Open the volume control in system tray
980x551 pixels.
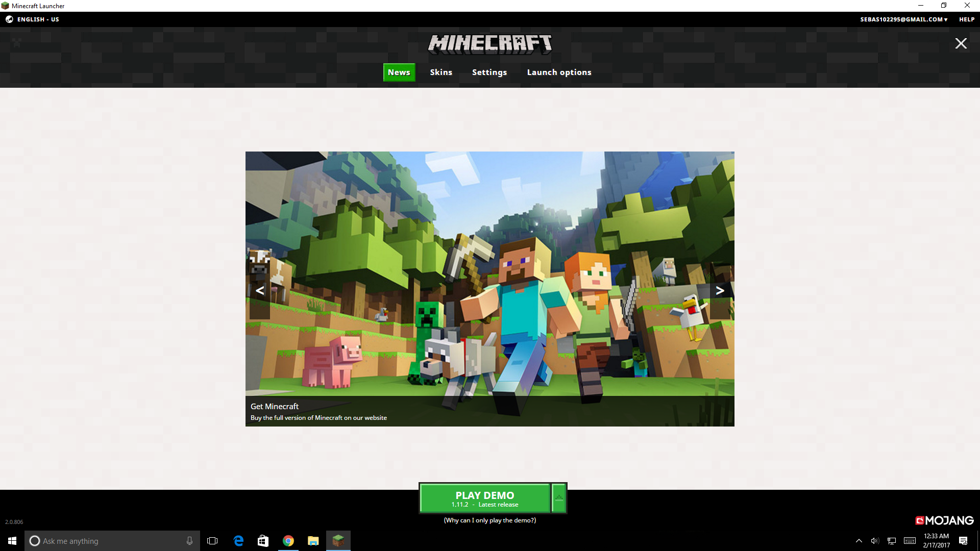[875, 541]
